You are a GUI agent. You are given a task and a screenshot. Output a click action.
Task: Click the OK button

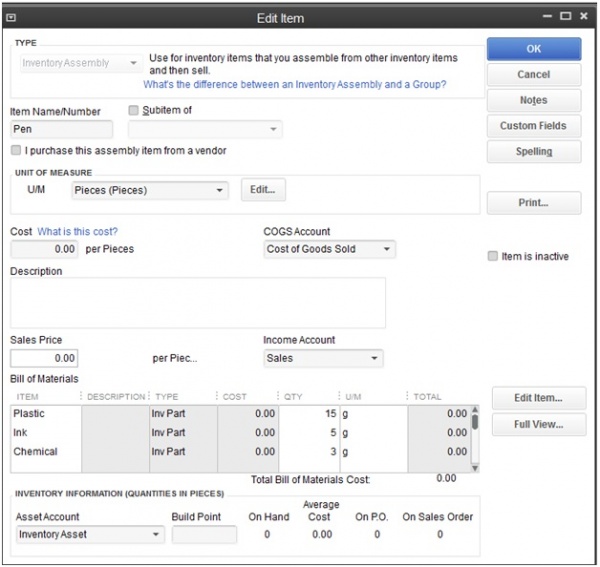pyautogui.click(x=533, y=49)
